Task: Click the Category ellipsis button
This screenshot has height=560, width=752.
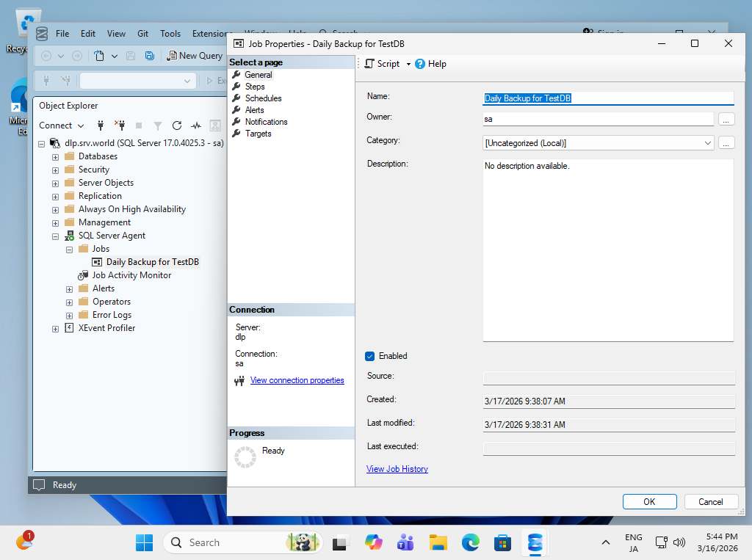Action: click(726, 143)
